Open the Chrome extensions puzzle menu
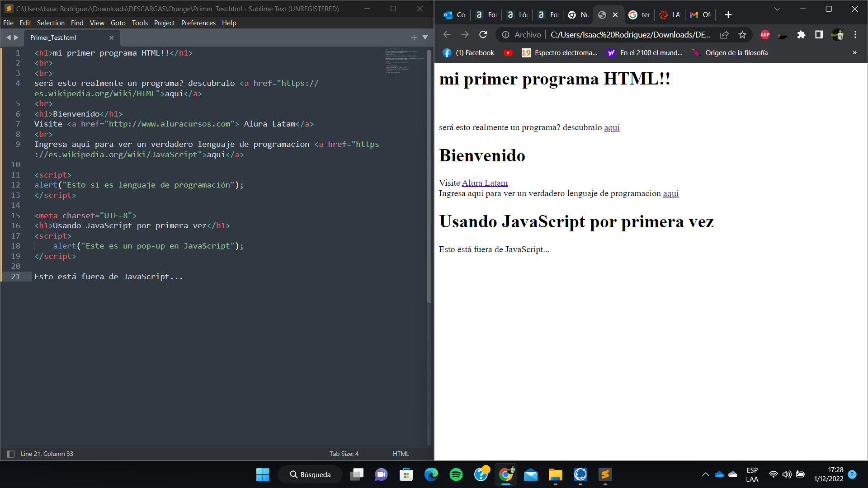Viewport: 868px width, 488px height. [801, 34]
